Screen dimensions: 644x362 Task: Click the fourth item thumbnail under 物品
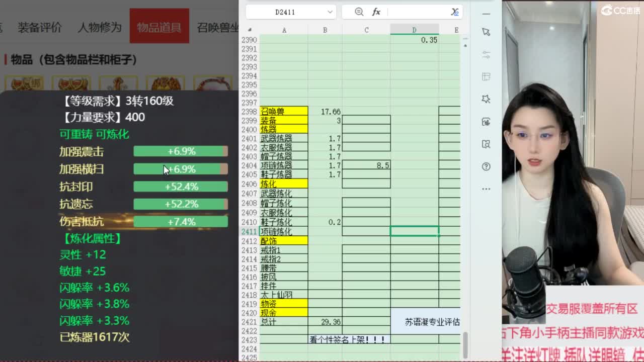[166, 83]
